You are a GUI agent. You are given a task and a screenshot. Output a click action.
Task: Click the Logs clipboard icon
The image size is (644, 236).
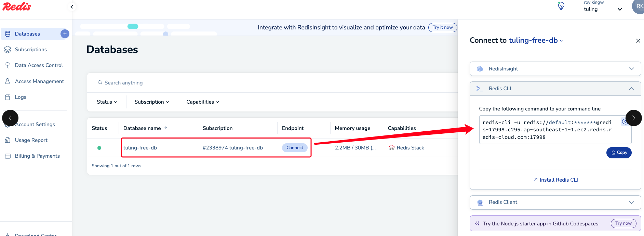click(8, 97)
